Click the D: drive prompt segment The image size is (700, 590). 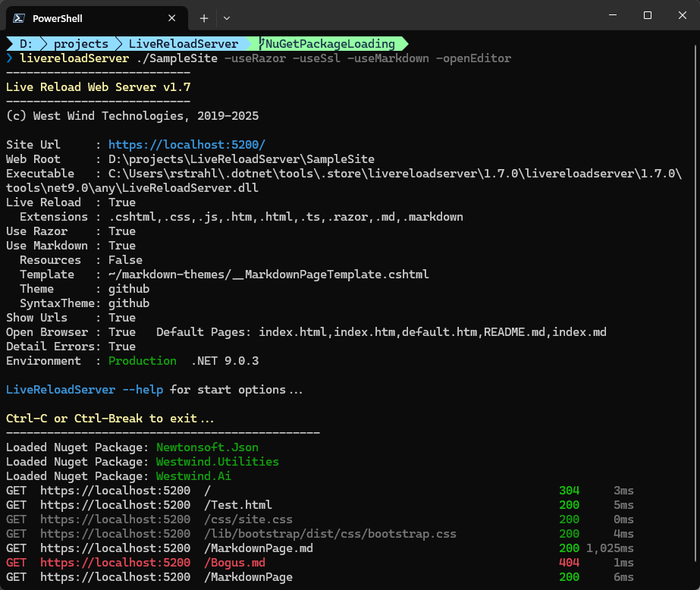click(26, 44)
